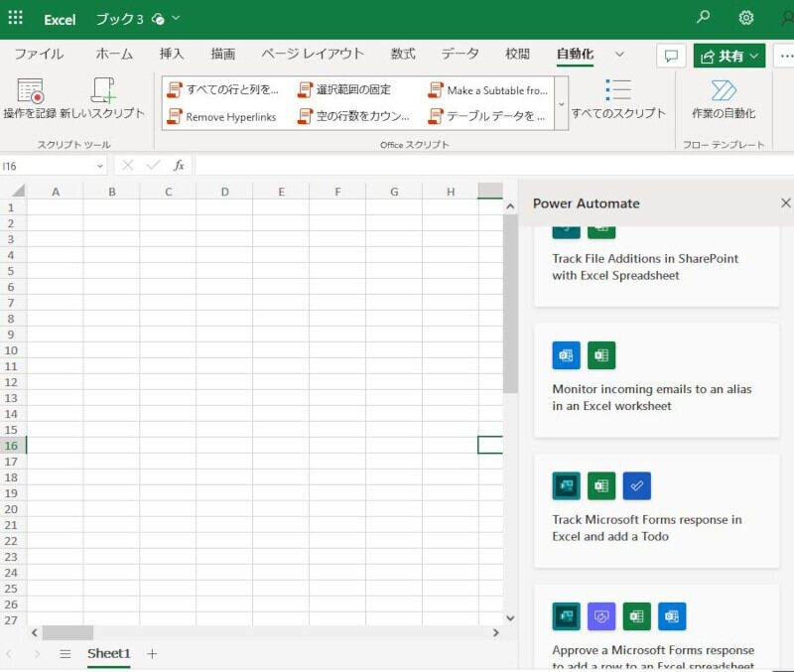This screenshot has width=794, height=672.
Task: Click the cloud save status icon
Action: click(x=158, y=19)
